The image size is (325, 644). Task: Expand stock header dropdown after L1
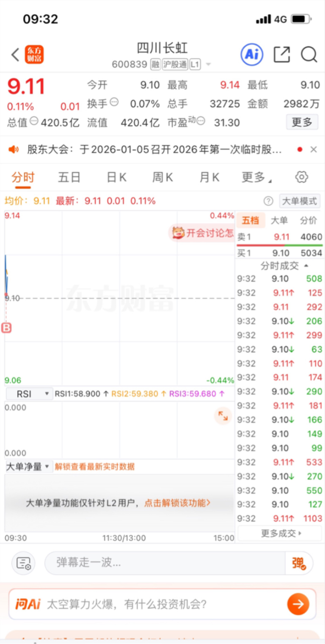pos(208,65)
